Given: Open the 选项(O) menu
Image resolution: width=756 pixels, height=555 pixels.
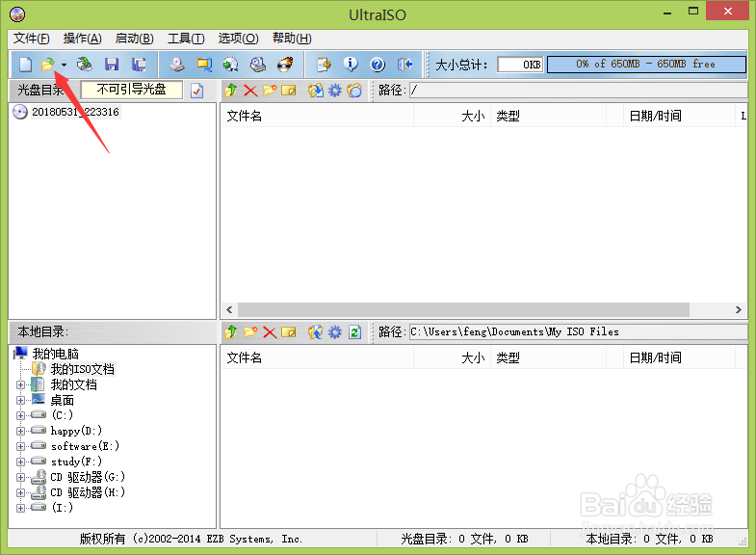Looking at the screenshot, I should (x=238, y=39).
